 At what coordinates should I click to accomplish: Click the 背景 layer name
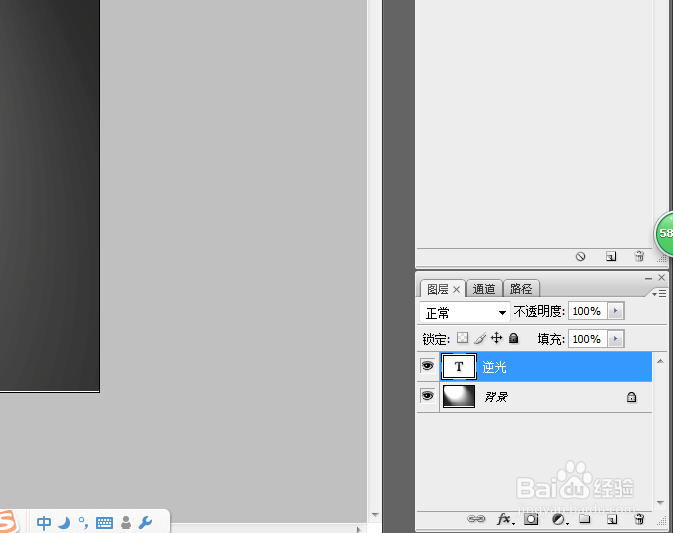496,397
